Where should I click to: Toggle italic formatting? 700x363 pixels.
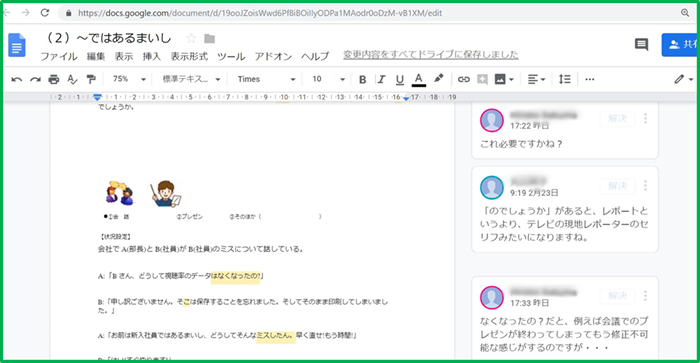tap(381, 79)
